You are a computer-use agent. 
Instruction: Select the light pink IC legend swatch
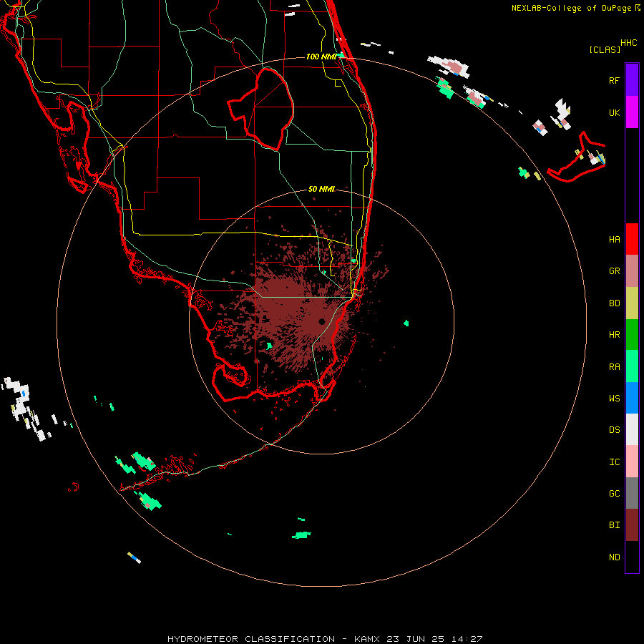point(632,462)
